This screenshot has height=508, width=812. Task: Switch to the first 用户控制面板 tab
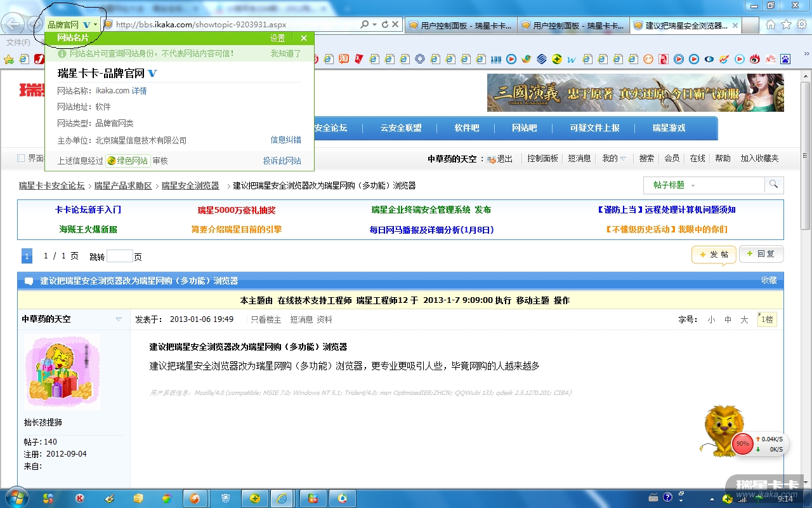tap(461, 25)
